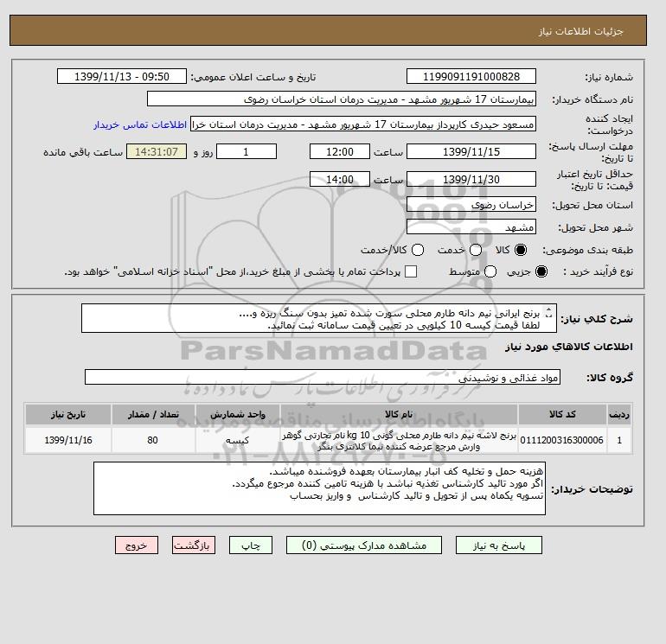The width and height of the screenshot is (666, 644).
Task: Select the کالا/خدمت radio option
Action: pyautogui.click(x=418, y=250)
